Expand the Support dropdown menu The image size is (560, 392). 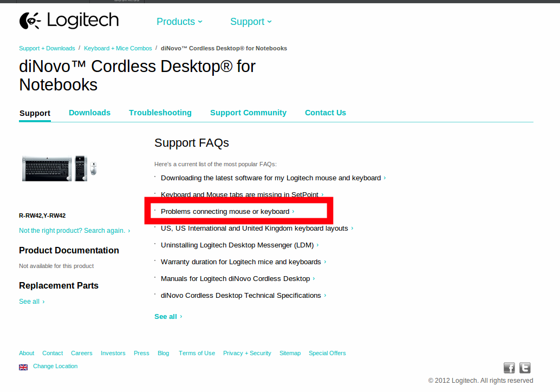point(251,22)
